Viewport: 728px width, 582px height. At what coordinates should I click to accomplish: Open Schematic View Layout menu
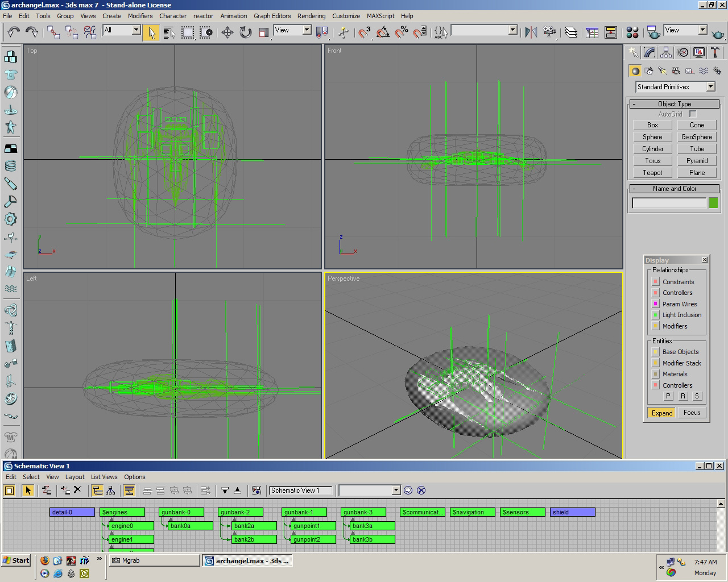coord(75,477)
